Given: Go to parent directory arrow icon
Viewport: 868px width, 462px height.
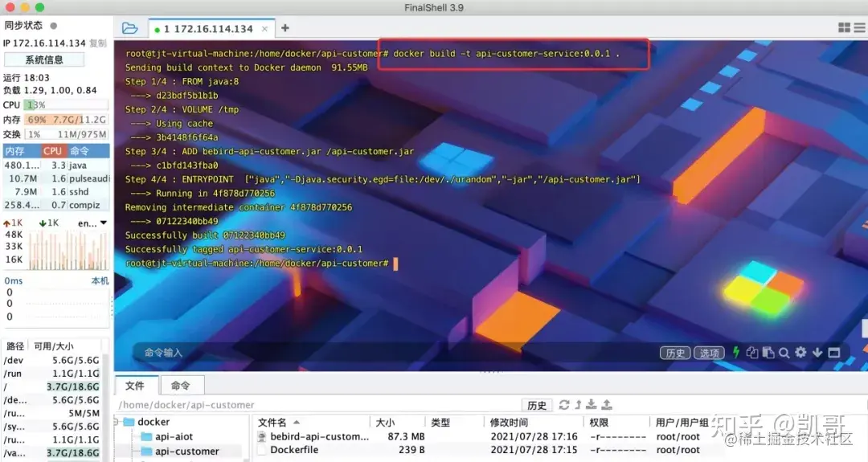Looking at the screenshot, I should coord(578,405).
